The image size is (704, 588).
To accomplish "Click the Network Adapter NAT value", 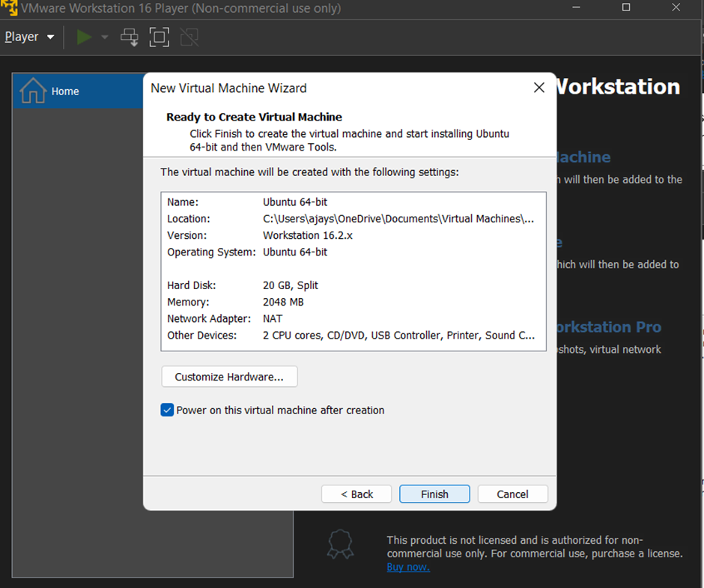I will click(x=273, y=318).
